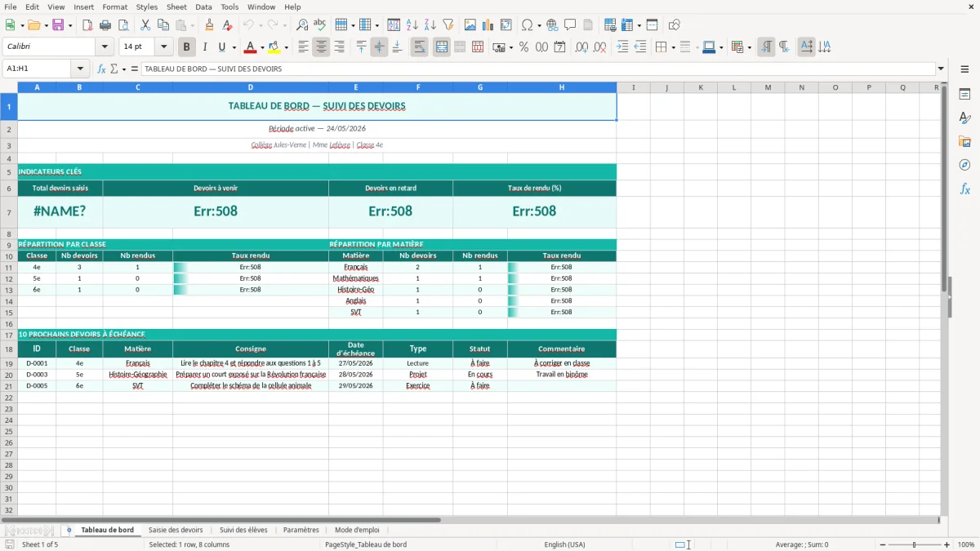Screen dimensions: 980x551
Task: Export the spreadsheet as PDF
Action: [87, 25]
